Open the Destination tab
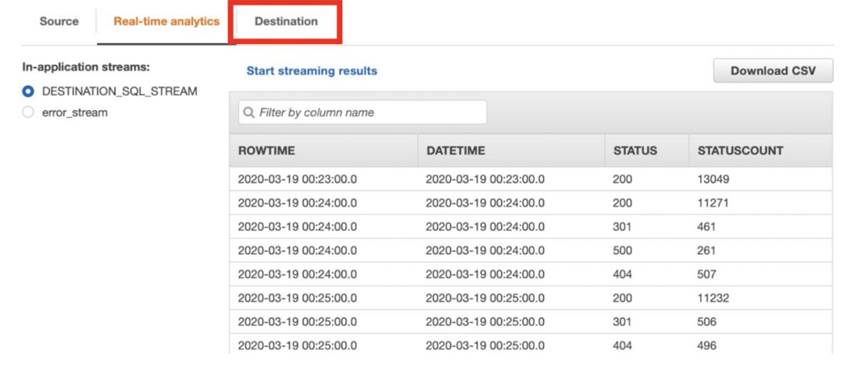 [x=286, y=21]
